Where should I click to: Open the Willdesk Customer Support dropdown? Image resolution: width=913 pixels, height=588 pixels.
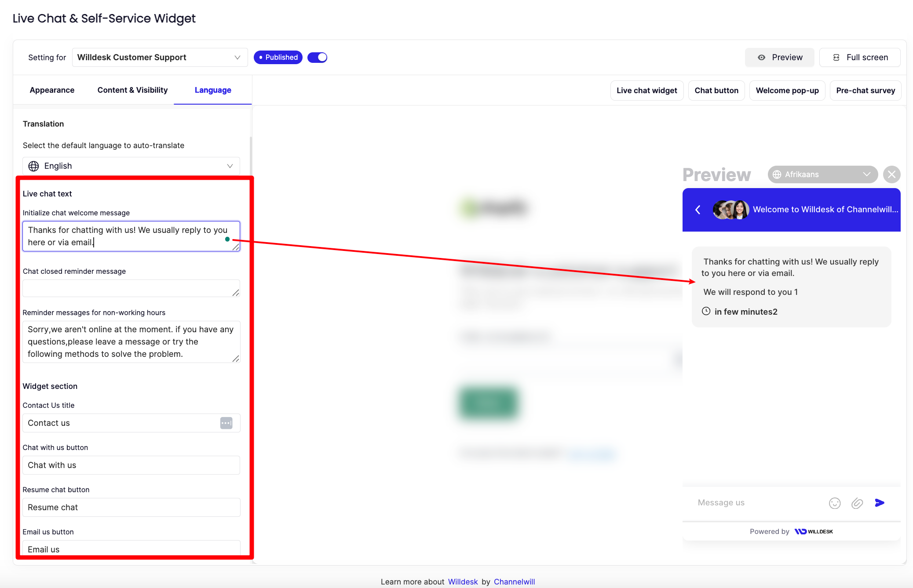coord(160,58)
